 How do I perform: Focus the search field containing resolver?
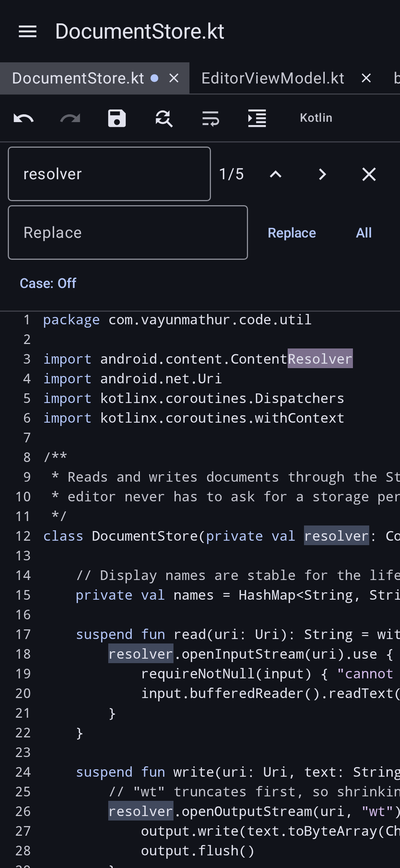(109, 174)
